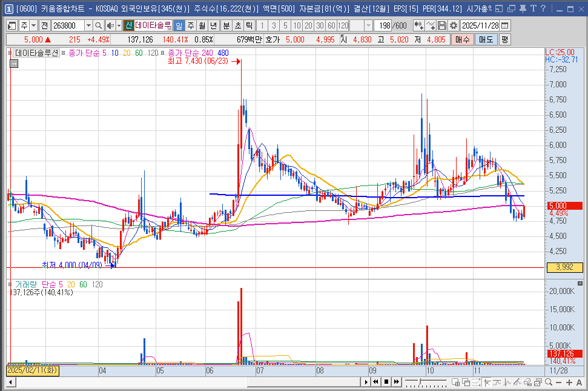
Task: Click the overlapping windows icon at bottom
Action: 466,383
